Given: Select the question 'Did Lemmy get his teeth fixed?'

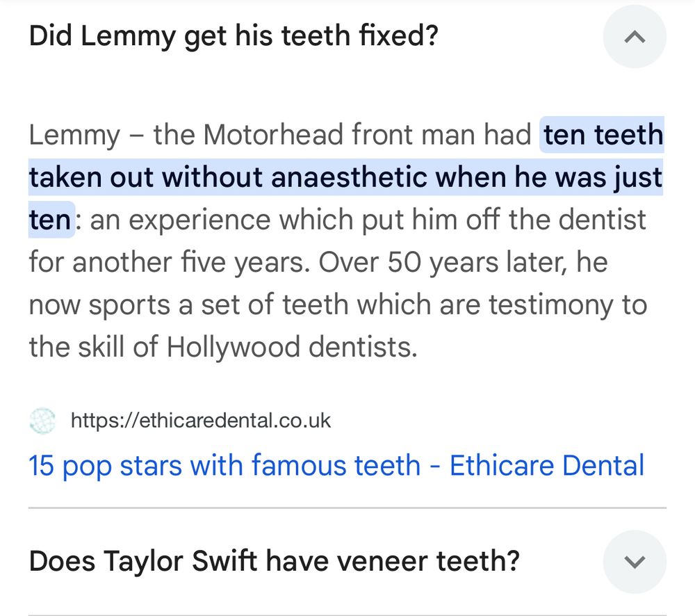Looking at the screenshot, I should 234,35.
